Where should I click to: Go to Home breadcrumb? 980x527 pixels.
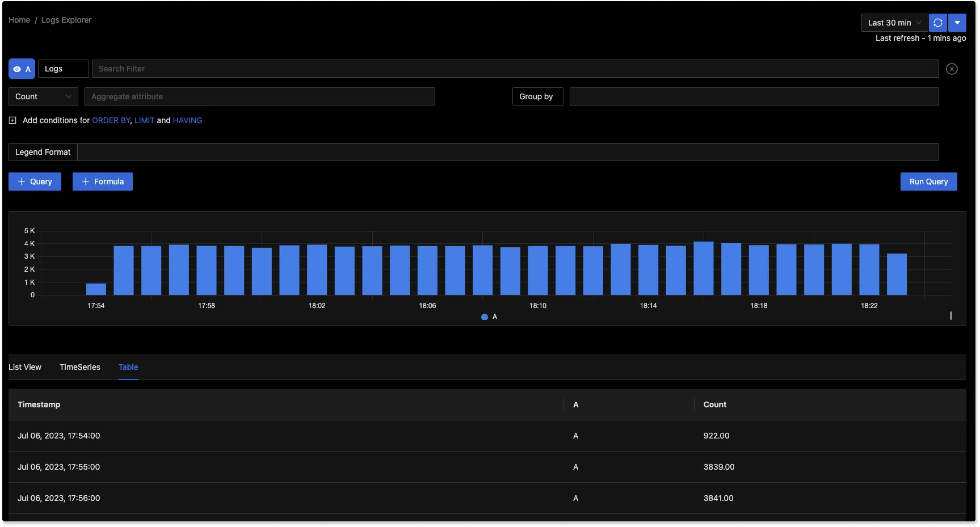pyautogui.click(x=19, y=20)
